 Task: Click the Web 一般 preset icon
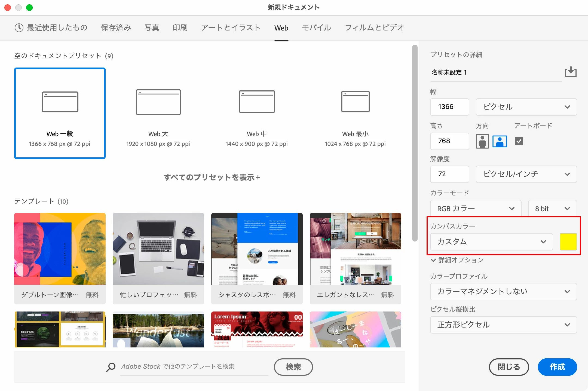pyautogui.click(x=60, y=102)
